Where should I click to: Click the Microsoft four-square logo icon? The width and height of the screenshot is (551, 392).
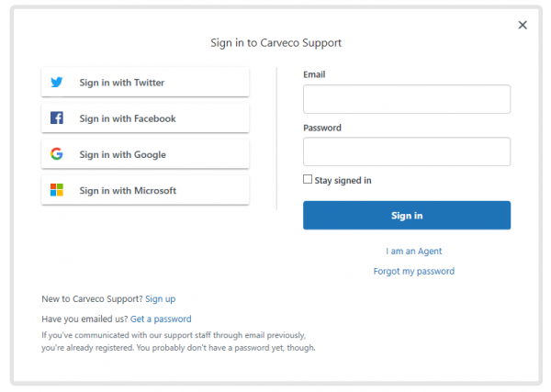[57, 190]
